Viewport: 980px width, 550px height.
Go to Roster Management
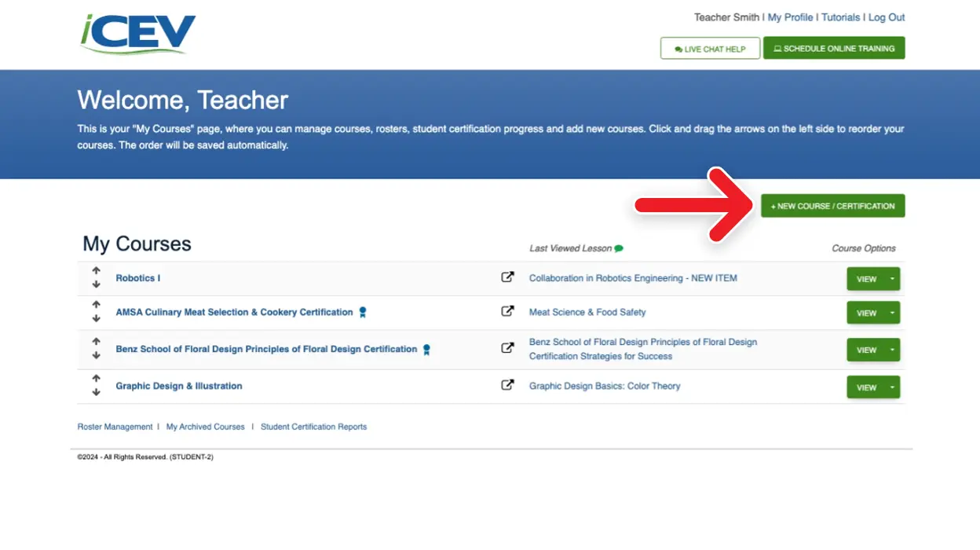(x=115, y=427)
